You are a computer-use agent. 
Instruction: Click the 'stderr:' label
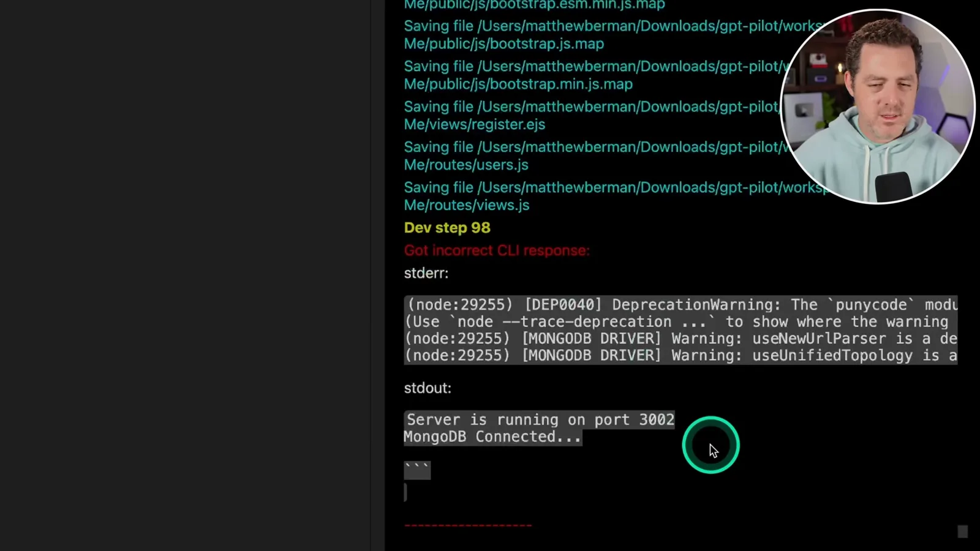[426, 273]
